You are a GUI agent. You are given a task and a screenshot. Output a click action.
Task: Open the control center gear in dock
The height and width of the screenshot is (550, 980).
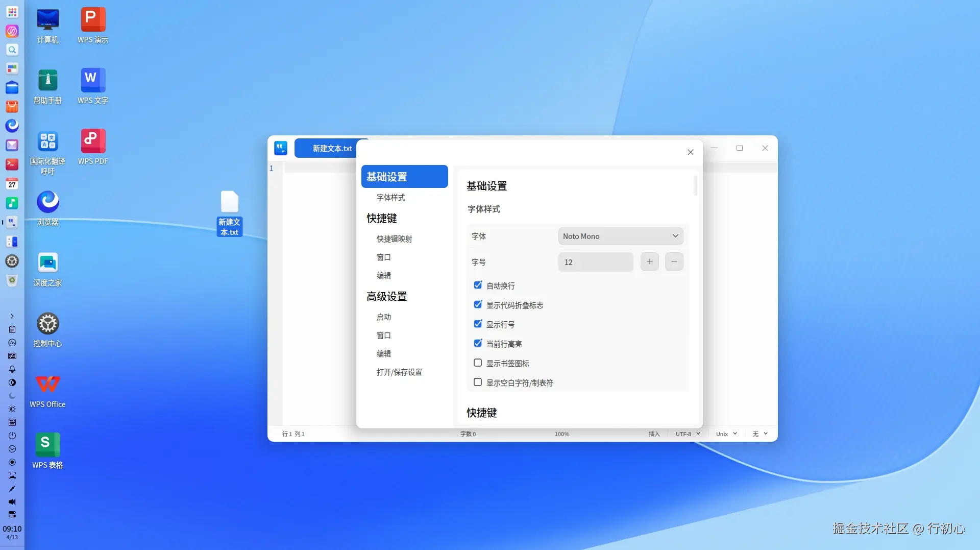coord(12,261)
